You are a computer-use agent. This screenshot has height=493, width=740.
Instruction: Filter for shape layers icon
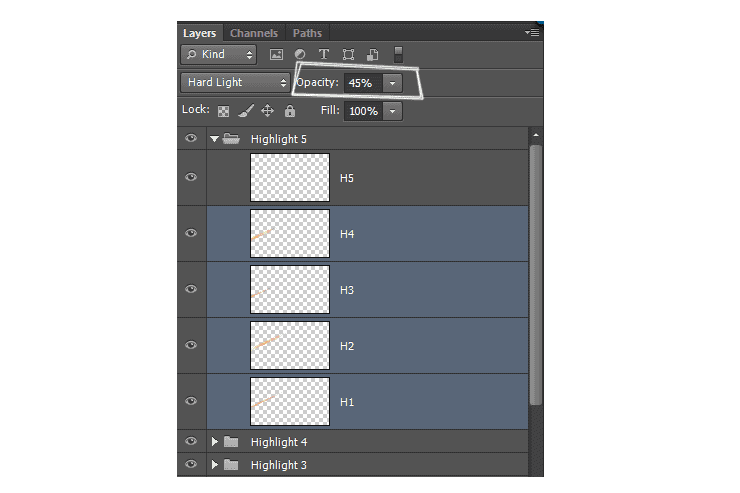click(348, 55)
